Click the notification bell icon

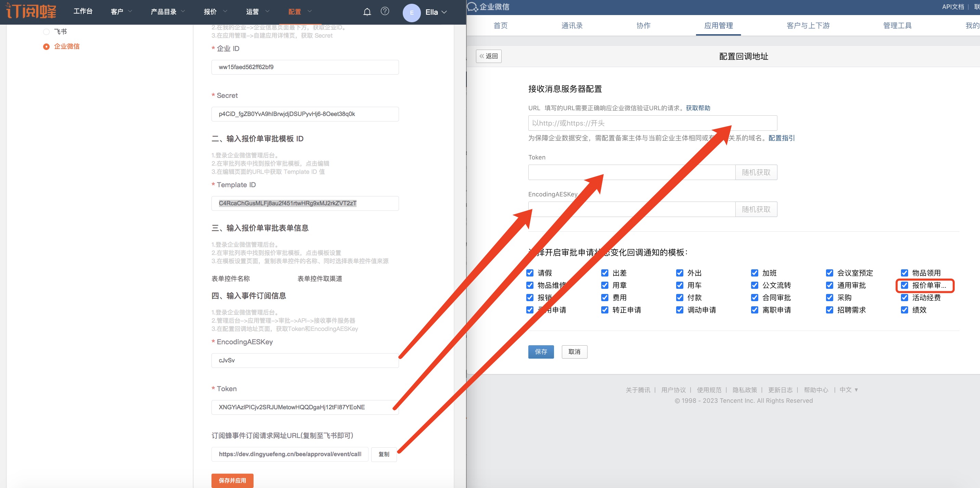pos(367,12)
